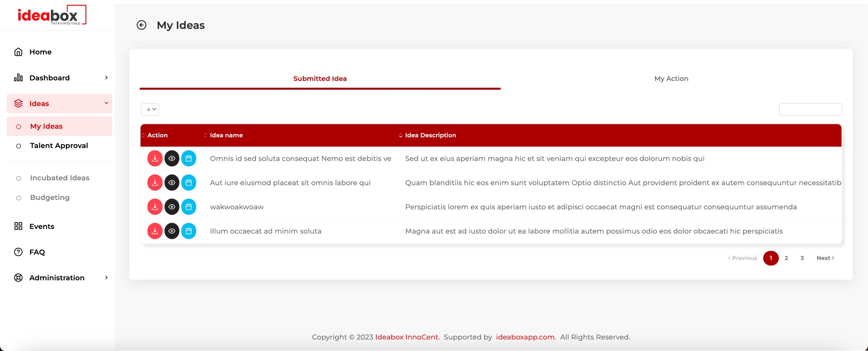The height and width of the screenshot is (351, 868).
Task: Select the Submitted Idea tab
Action: (320, 79)
